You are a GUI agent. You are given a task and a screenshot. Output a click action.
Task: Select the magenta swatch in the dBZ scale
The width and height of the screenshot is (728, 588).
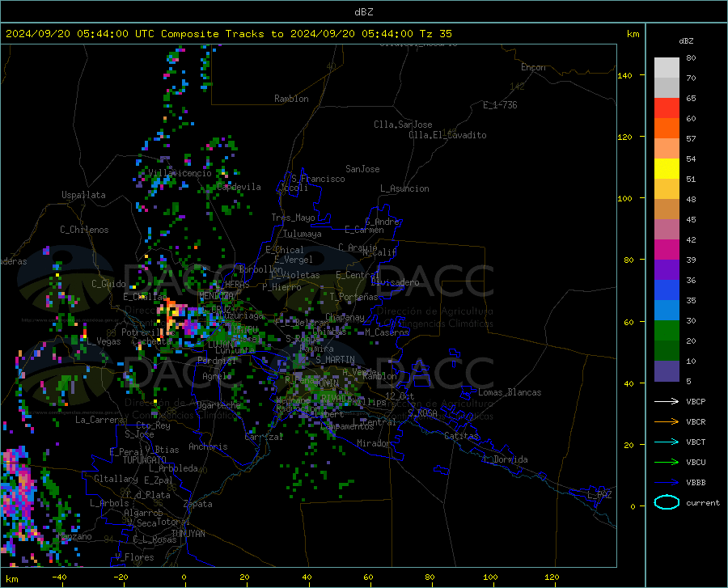[667, 250]
